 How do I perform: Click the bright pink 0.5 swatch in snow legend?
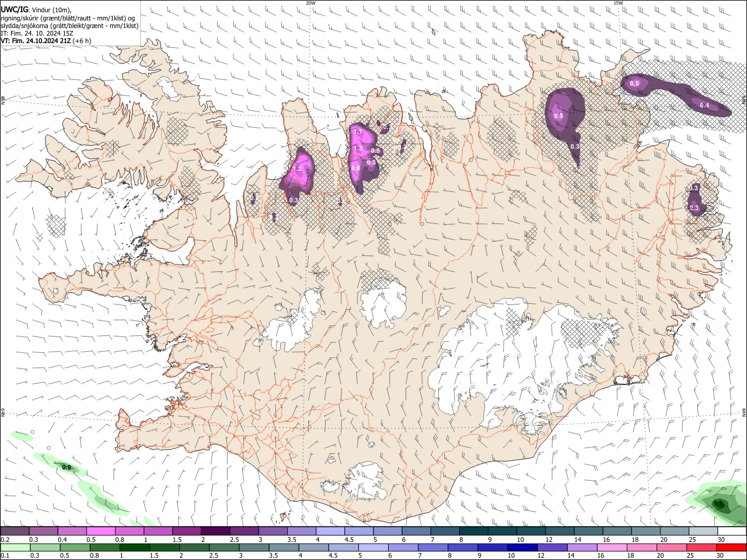click(x=100, y=531)
